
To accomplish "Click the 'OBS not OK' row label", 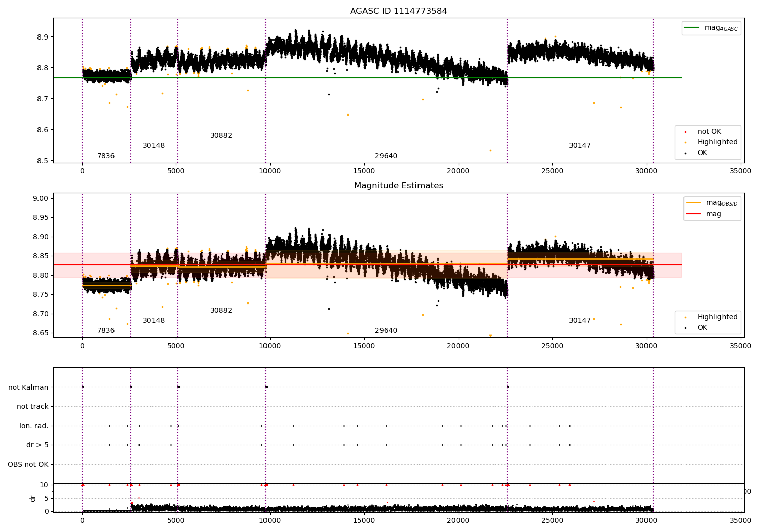I will [28, 465].
